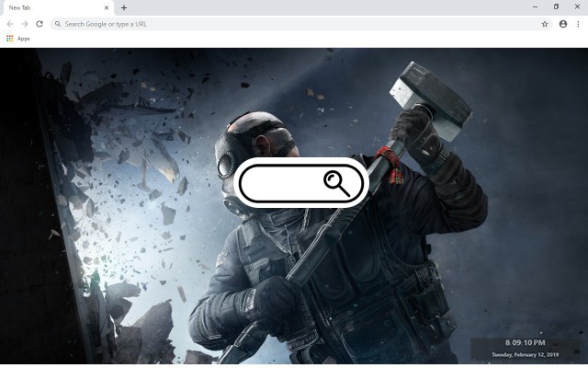The height and width of the screenshot is (368, 588).
Task: Close the browser window
Action: click(578, 6)
